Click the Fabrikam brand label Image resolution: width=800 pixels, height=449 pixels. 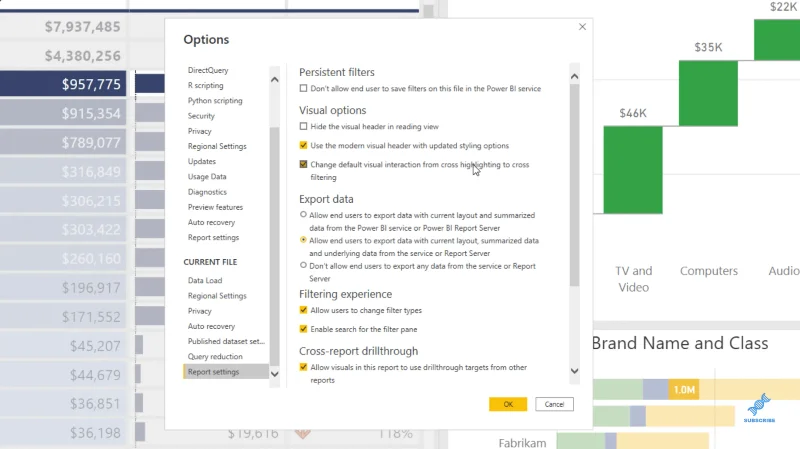tap(522, 443)
